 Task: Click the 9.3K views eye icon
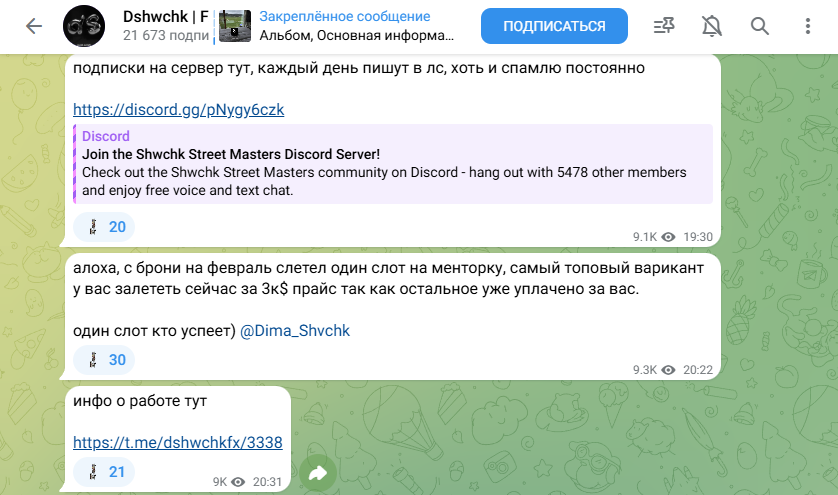coord(669,370)
